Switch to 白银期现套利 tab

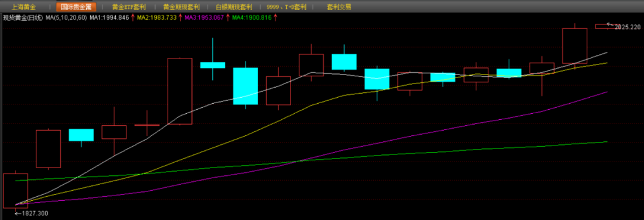pos(234,7)
